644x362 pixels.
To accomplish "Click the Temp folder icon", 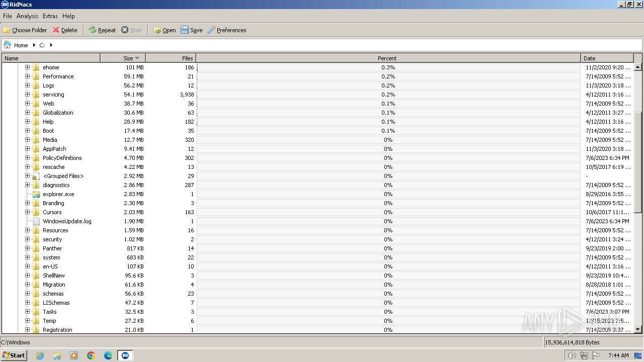I will coord(36,321).
